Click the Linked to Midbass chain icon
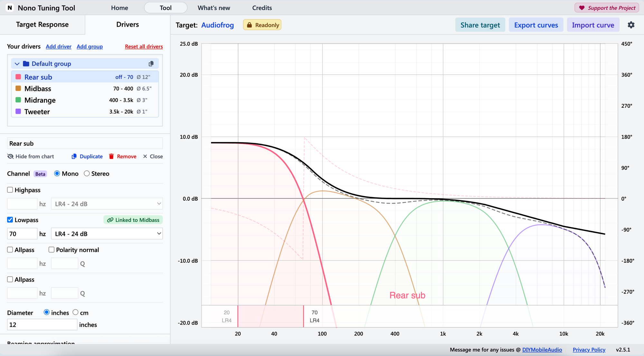The width and height of the screenshot is (644, 356). 110,220
